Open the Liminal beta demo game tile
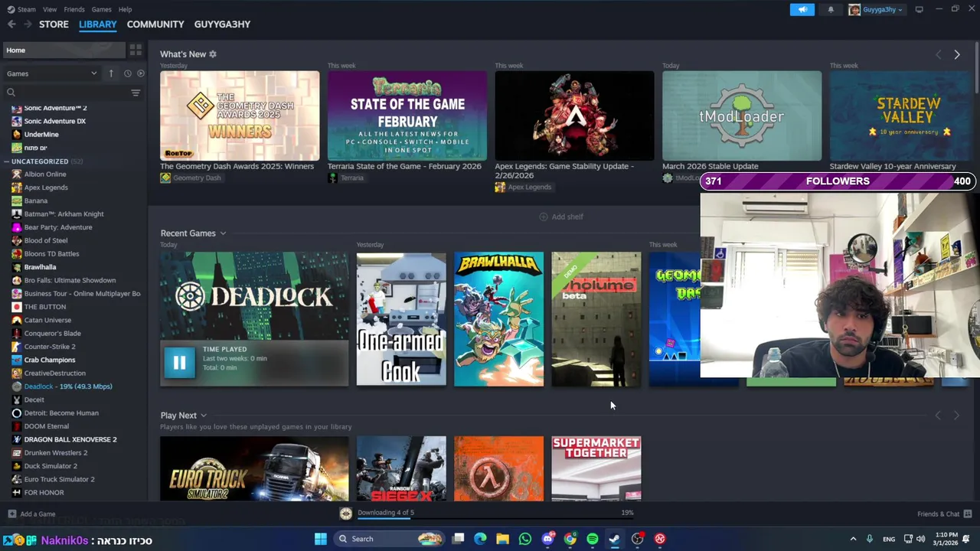 click(x=596, y=319)
